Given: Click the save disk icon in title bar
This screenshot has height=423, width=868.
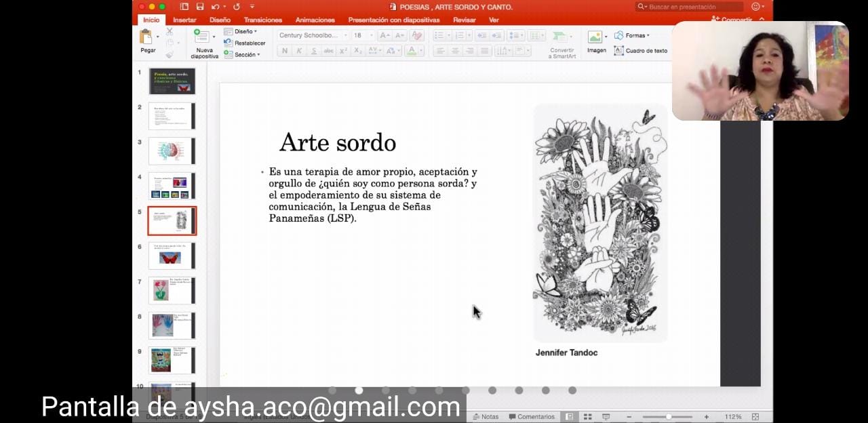Looking at the screenshot, I should click(x=200, y=7).
